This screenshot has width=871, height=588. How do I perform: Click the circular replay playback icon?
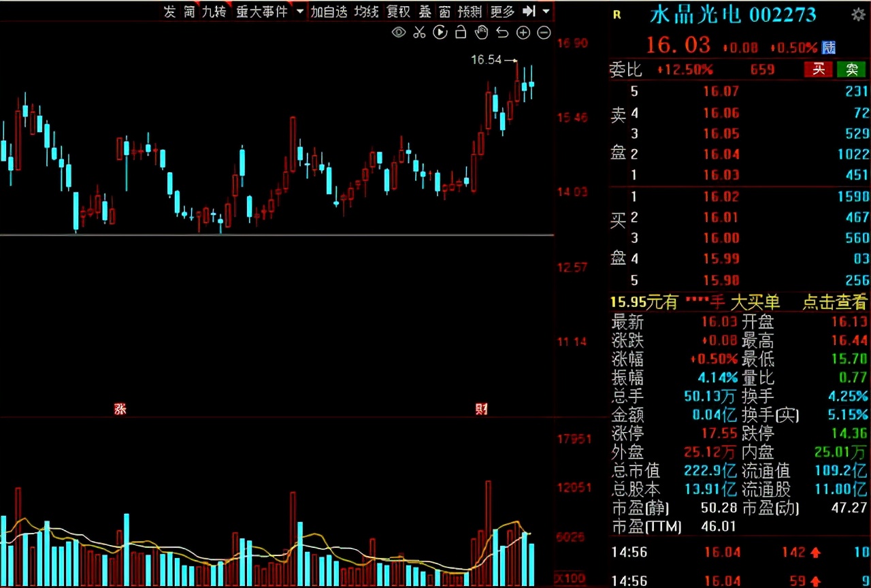(x=440, y=32)
